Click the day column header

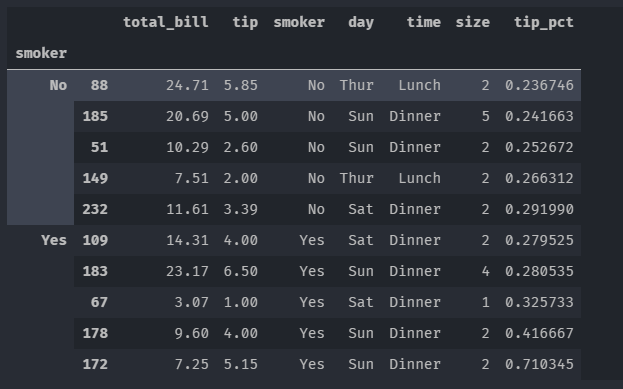coord(361,22)
